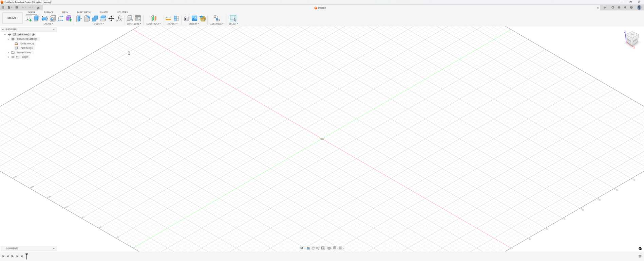Open Change Parameters (fx) dialog
644x261 pixels.
point(119,18)
